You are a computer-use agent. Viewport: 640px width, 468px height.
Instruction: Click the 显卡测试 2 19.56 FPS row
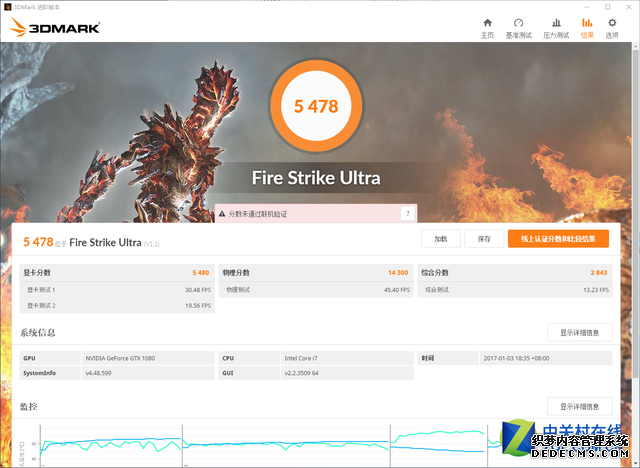tap(117, 305)
